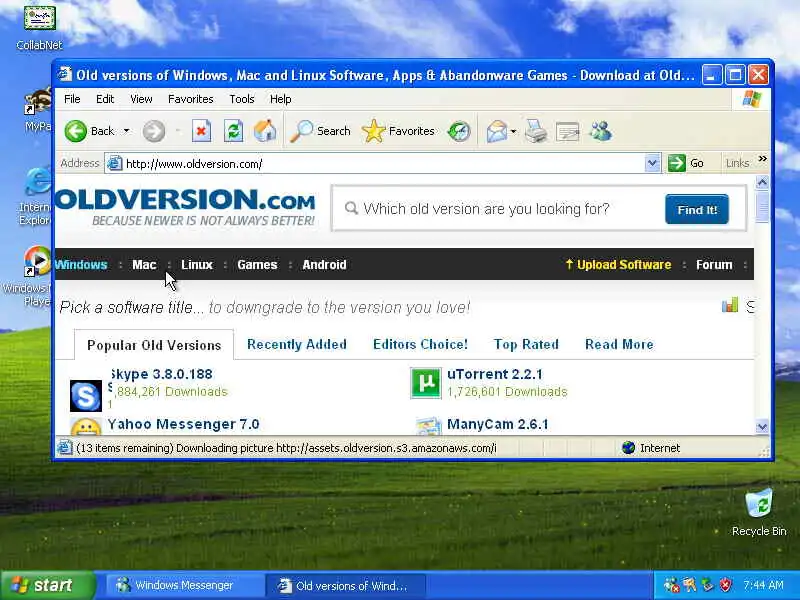
Task: Click the Windows navigation link
Action: pos(81,265)
